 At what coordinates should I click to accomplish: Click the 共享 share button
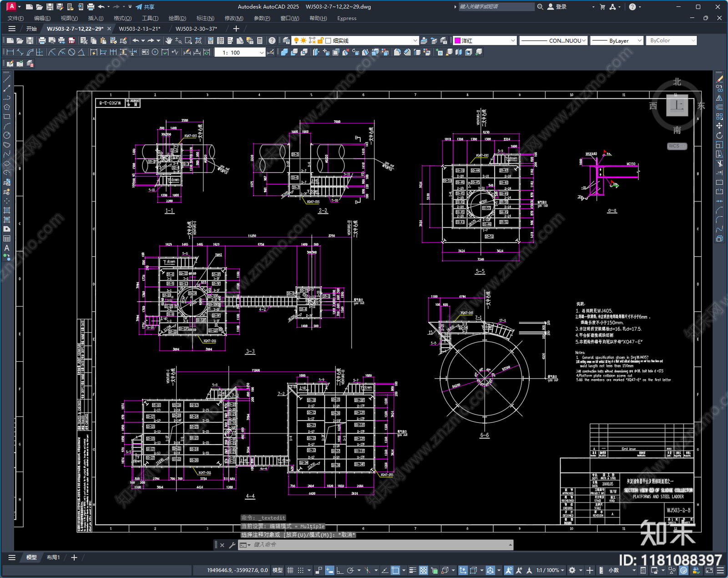point(145,7)
